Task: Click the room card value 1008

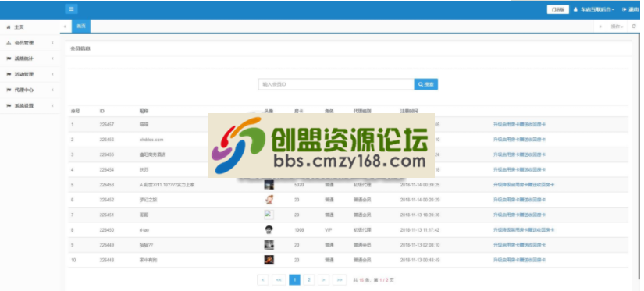Action: click(299, 230)
